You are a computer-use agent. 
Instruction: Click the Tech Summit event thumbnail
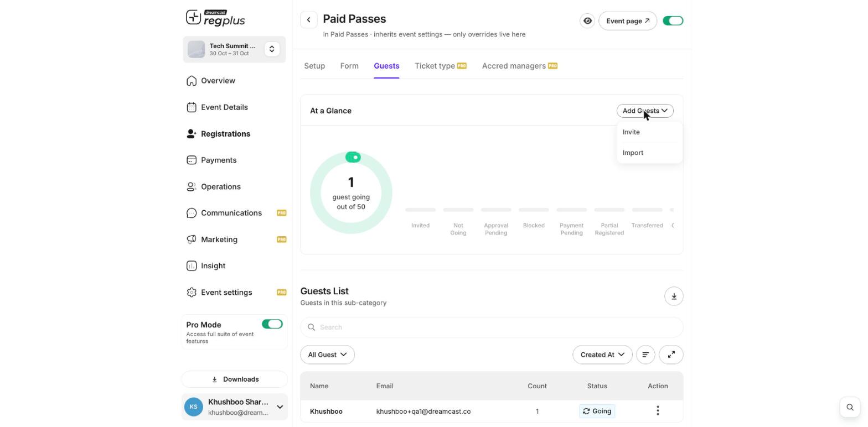(x=196, y=49)
